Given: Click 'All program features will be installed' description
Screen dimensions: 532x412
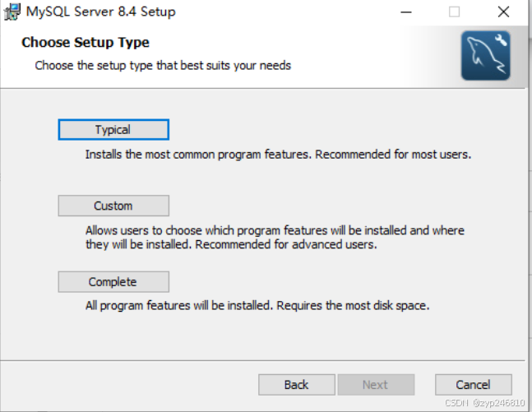Looking at the screenshot, I should [x=257, y=305].
